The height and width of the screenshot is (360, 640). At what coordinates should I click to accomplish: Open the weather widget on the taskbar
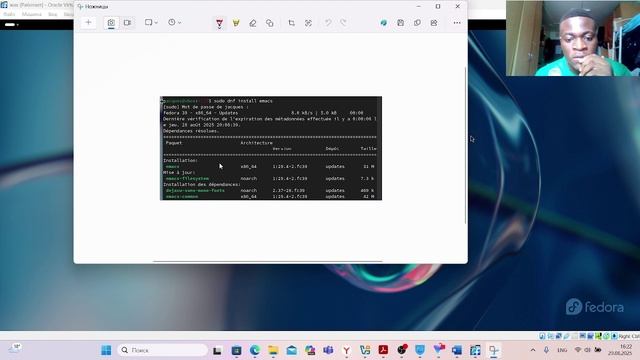16,349
